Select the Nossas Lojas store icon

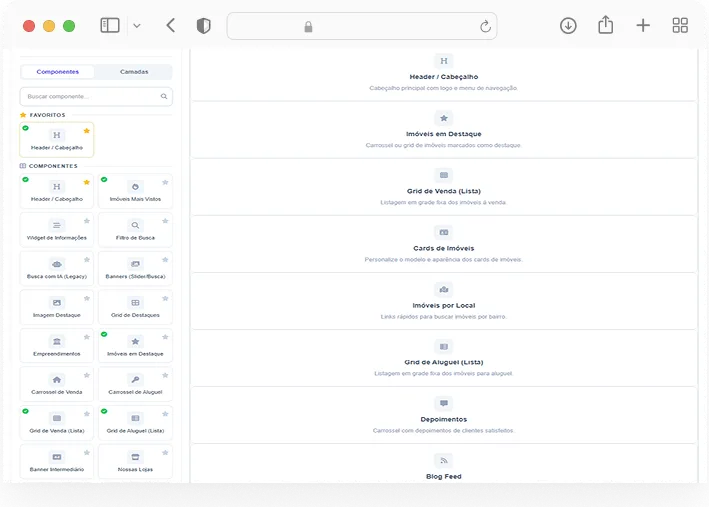135,457
